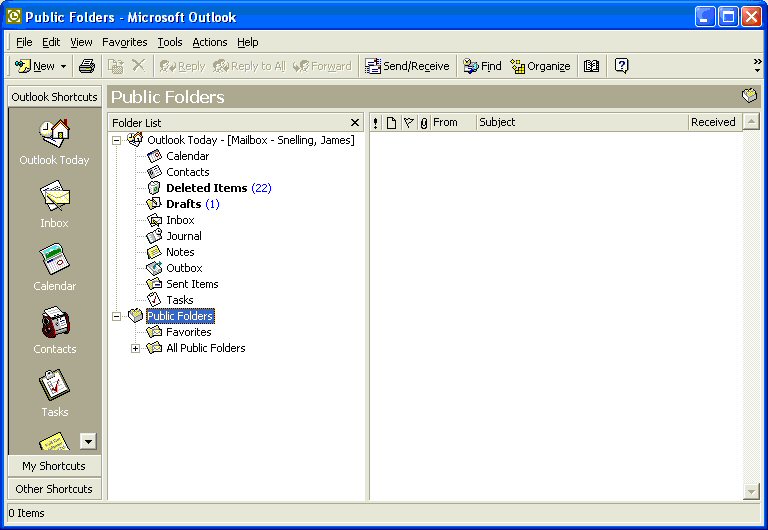Viewport: 768px width, 530px height.
Task: Sort messages by Received column
Action: pos(716,122)
